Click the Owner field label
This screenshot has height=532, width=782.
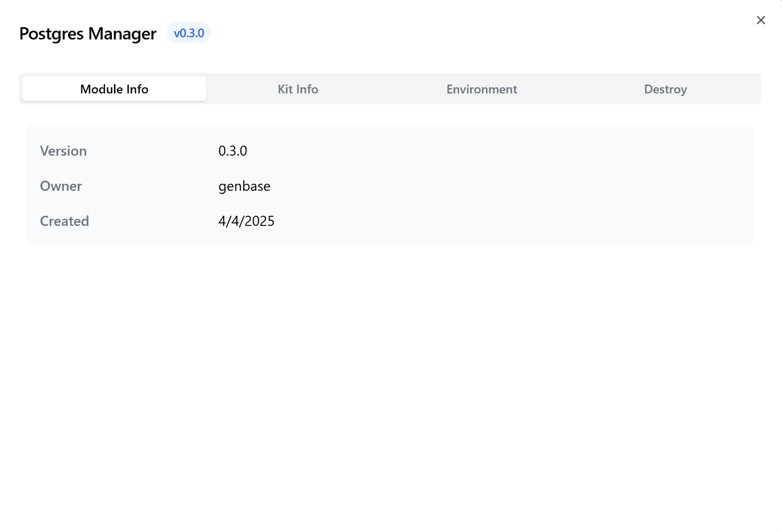click(x=61, y=186)
